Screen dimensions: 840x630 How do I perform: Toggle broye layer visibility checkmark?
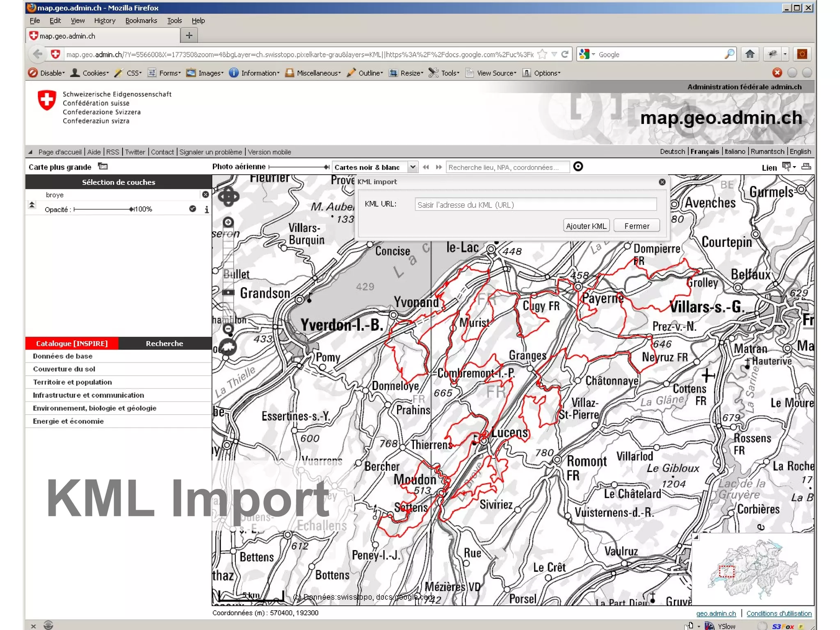tap(193, 209)
